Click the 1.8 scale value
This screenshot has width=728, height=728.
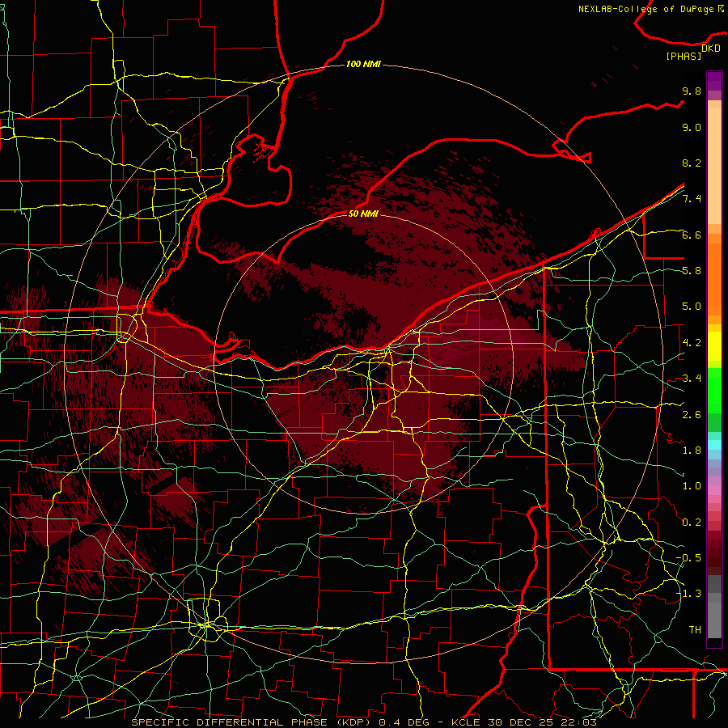click(x=692, y=451)
